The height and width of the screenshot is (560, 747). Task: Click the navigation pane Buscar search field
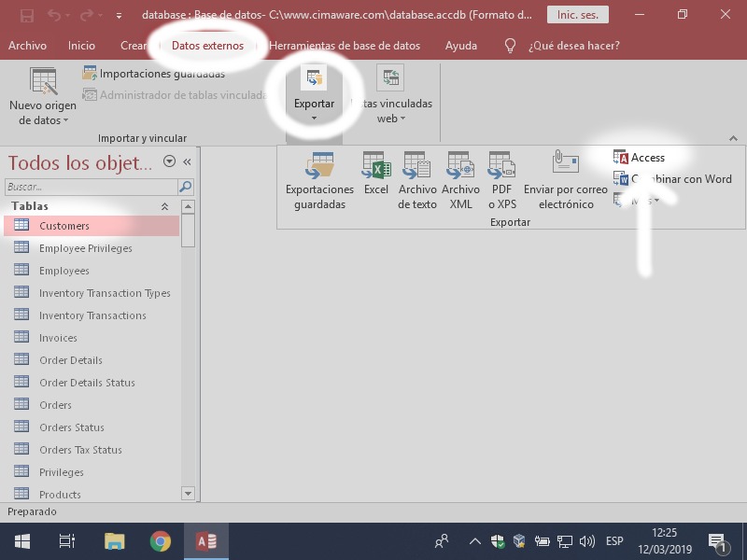point(91,187)
